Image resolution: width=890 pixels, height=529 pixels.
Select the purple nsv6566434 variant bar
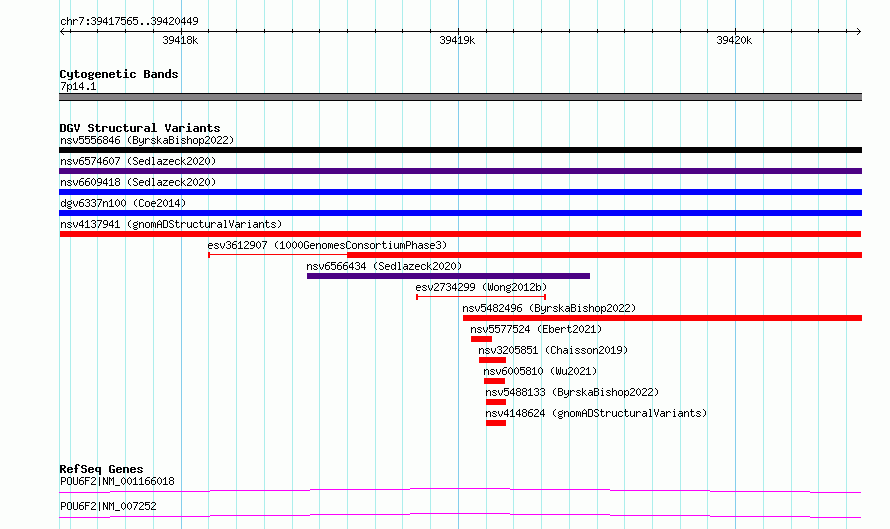(448, 276)
